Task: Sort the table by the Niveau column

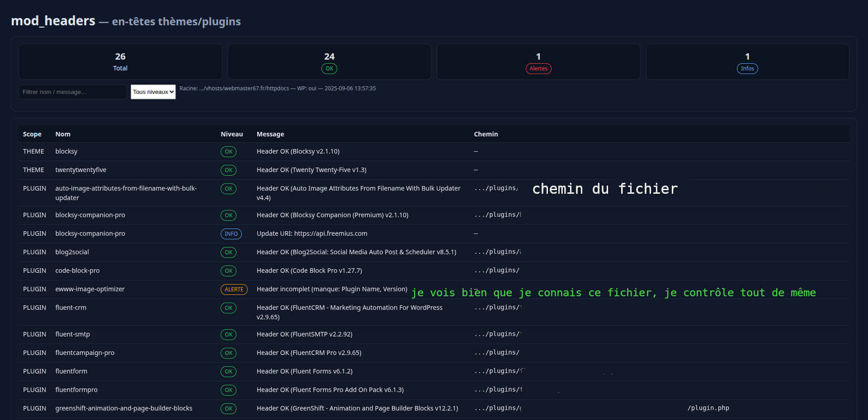Action: (x=232, y=134)
